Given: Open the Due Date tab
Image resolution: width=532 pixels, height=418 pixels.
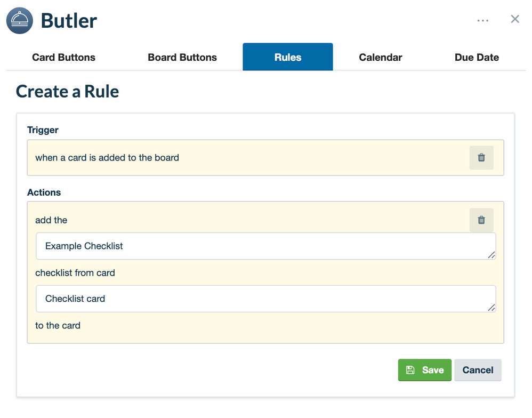Looking at the screenshot, I should [477, 58].
